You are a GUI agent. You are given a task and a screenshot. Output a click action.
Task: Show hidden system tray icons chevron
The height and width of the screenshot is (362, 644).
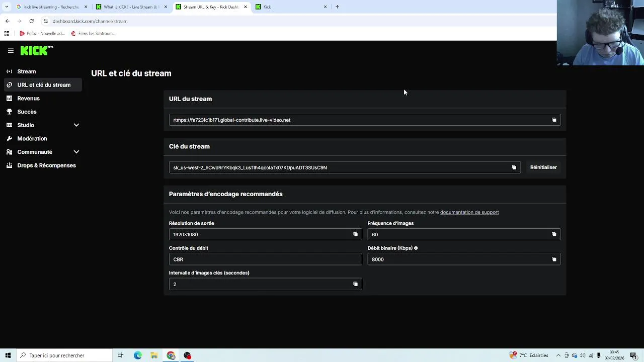pos(558,355)
